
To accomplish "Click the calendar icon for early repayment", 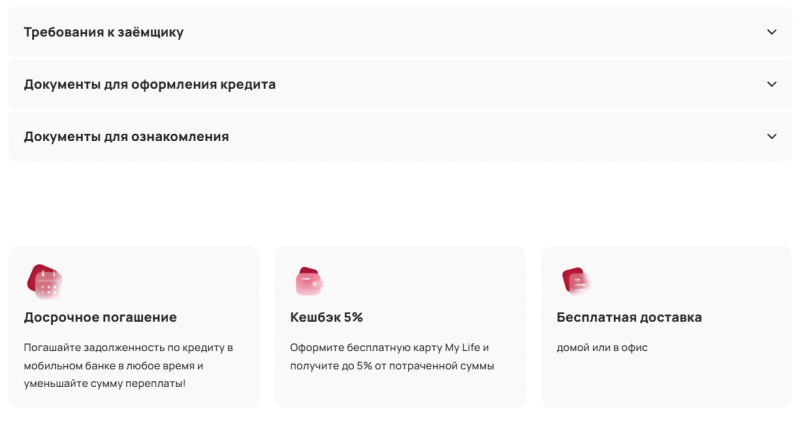I will (x=45, y=281).
